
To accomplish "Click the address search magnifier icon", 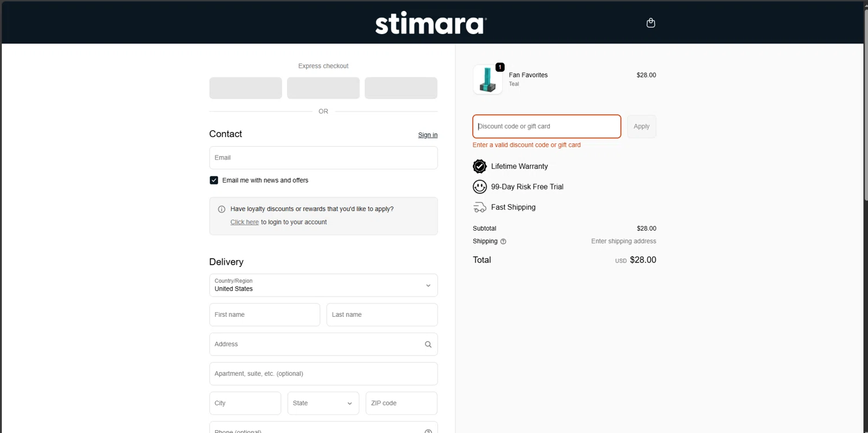I will (428, 345).
